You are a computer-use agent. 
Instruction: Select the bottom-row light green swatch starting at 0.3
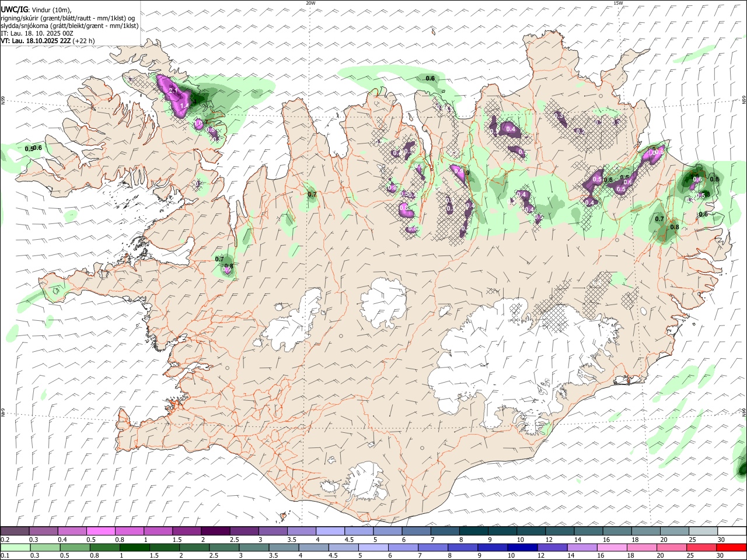(x=45, y=548)
